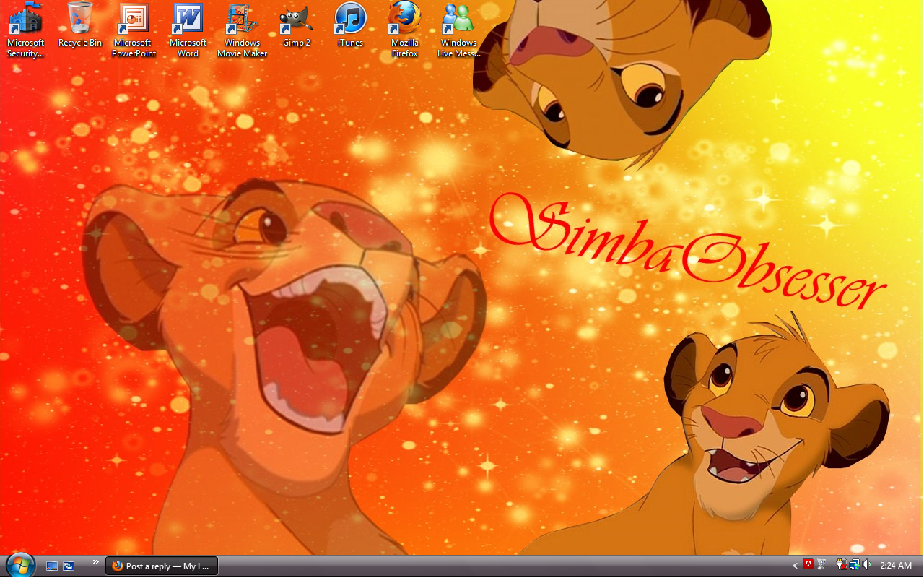Click the 2:24 AM taskbar clock
This screenshot has height=578, width=924.
896,565
